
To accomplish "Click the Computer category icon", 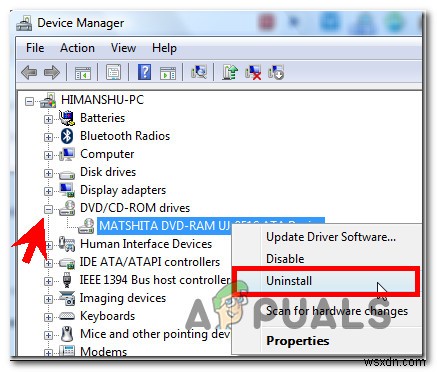I will click(x=67, y=154).
